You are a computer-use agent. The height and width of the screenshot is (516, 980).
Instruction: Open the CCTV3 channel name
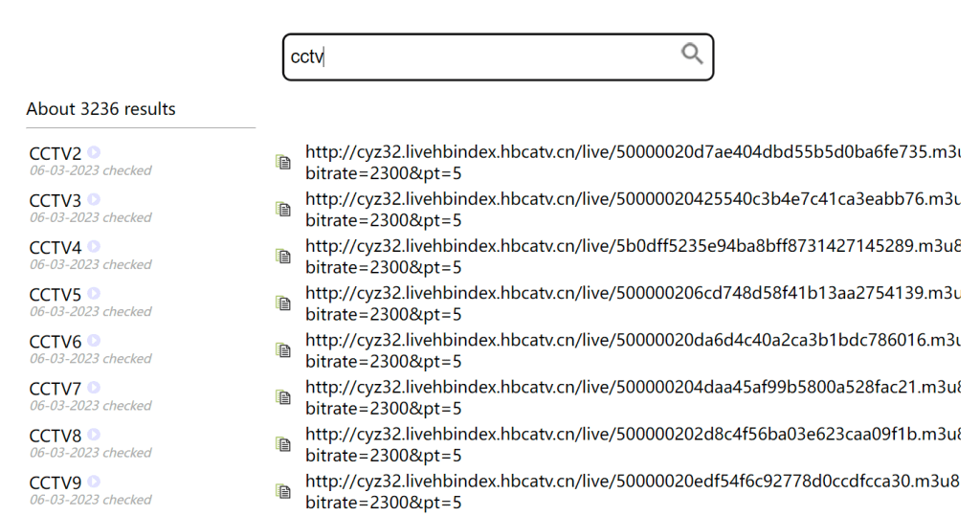click(55, 200)
